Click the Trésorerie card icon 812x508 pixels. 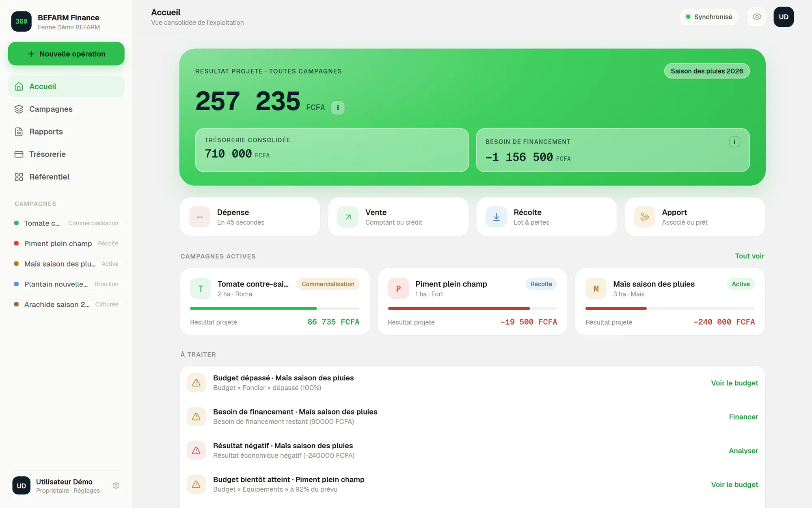(19, 154)
